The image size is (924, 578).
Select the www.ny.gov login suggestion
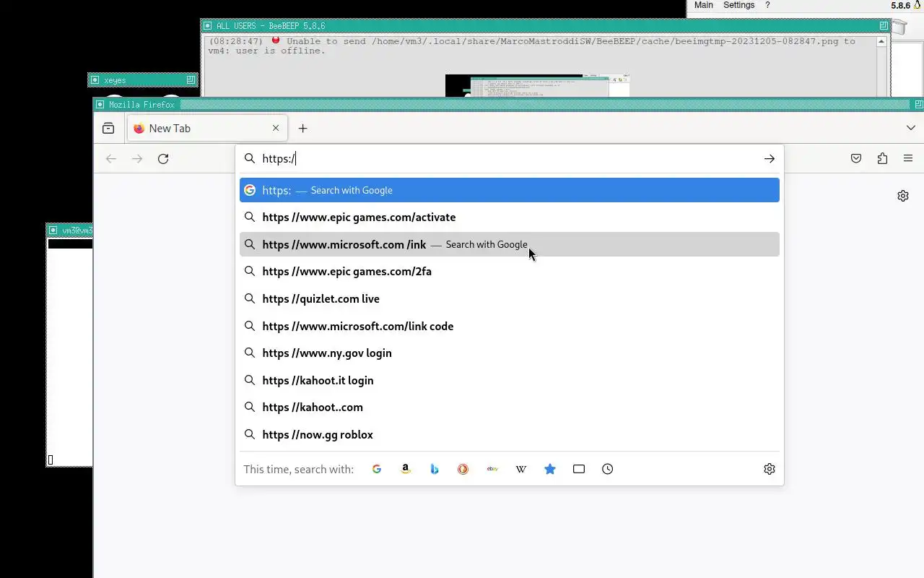510,353
